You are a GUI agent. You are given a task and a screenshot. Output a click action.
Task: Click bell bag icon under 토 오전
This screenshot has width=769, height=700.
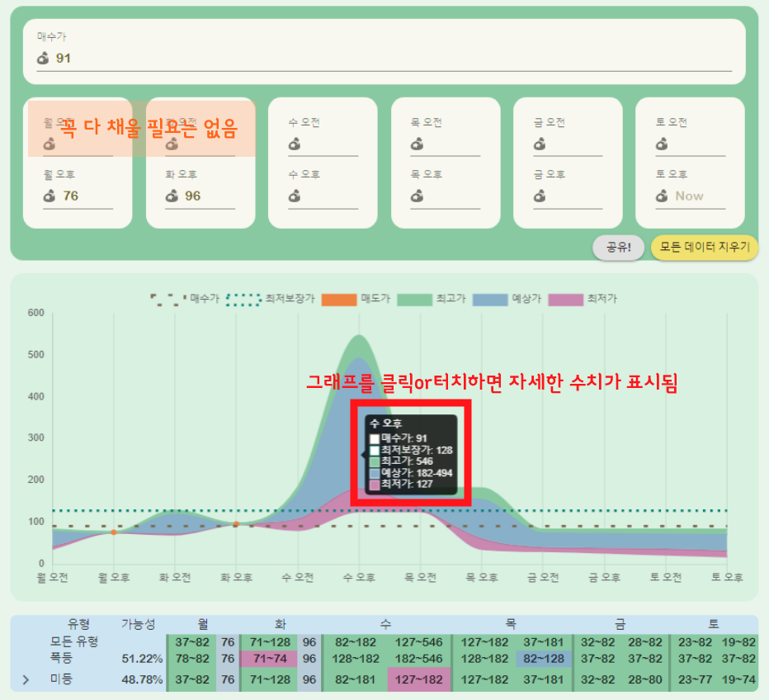pos(662,144)
